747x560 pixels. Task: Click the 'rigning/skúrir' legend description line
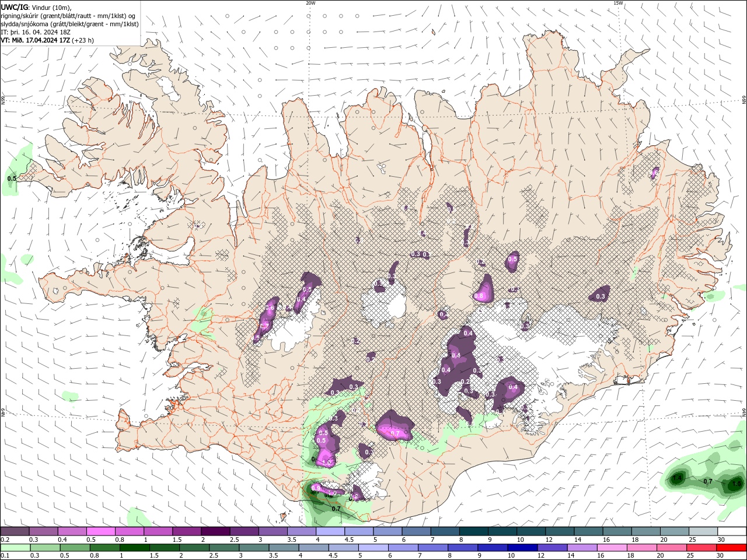(x=68, y=15)
